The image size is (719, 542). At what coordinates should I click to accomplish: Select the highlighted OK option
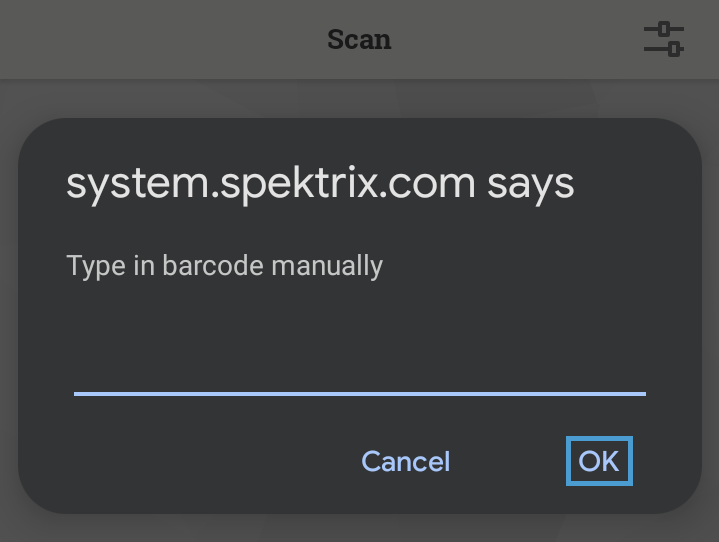tap(599, 461)
